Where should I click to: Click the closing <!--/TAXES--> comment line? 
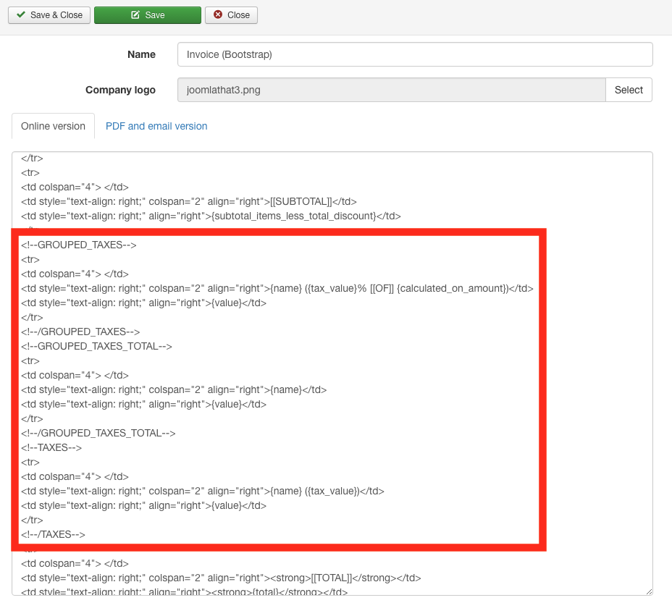(x=53, y=534)
